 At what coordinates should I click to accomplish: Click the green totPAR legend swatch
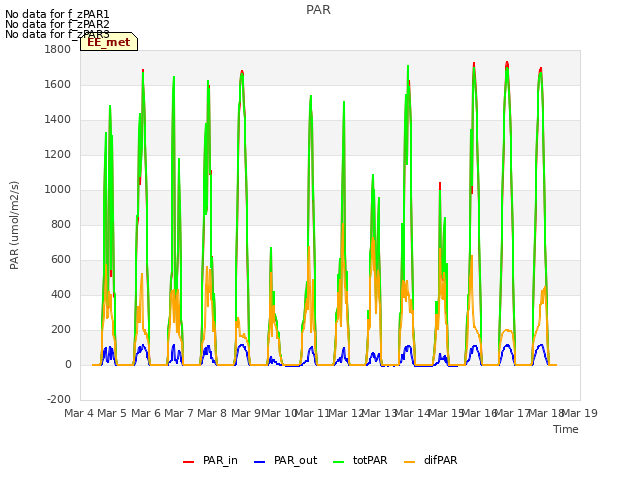pos(338,462)
